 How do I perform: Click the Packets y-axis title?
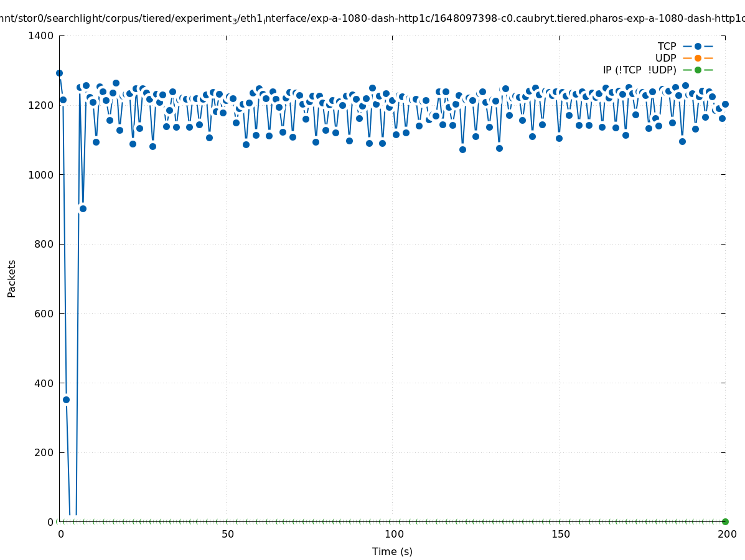tap(12, 278)
